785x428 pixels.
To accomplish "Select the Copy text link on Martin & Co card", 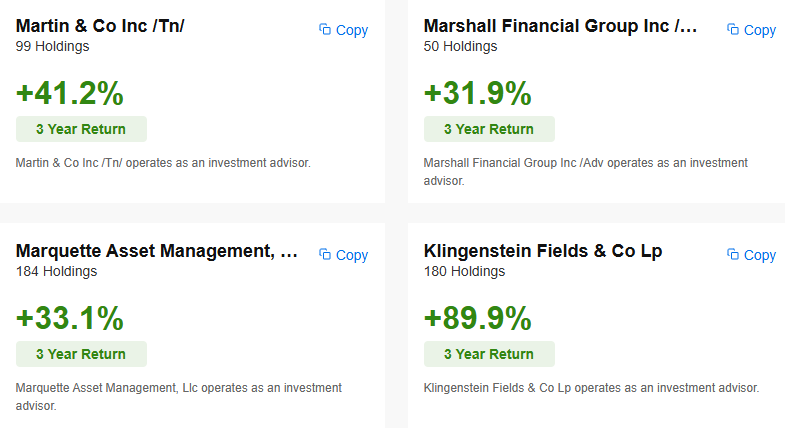I will pos(352,30).
